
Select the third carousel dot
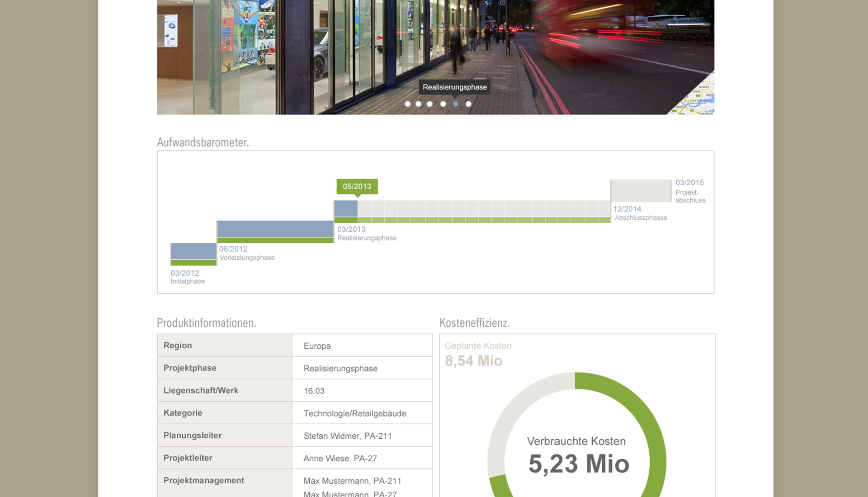point(430,104)
